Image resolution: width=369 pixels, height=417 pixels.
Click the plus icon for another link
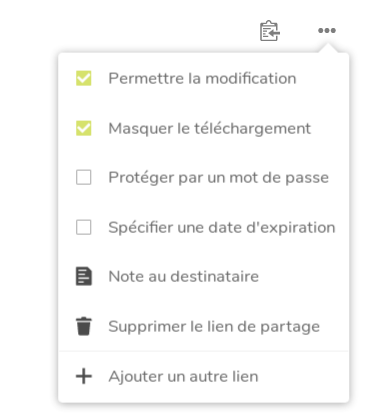[x=84, y=376]
